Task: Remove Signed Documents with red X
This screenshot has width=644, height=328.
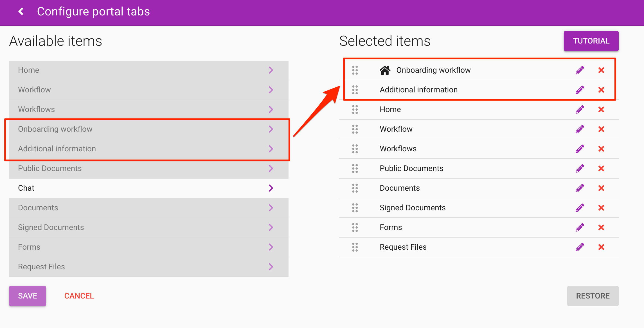Action: 601,208
